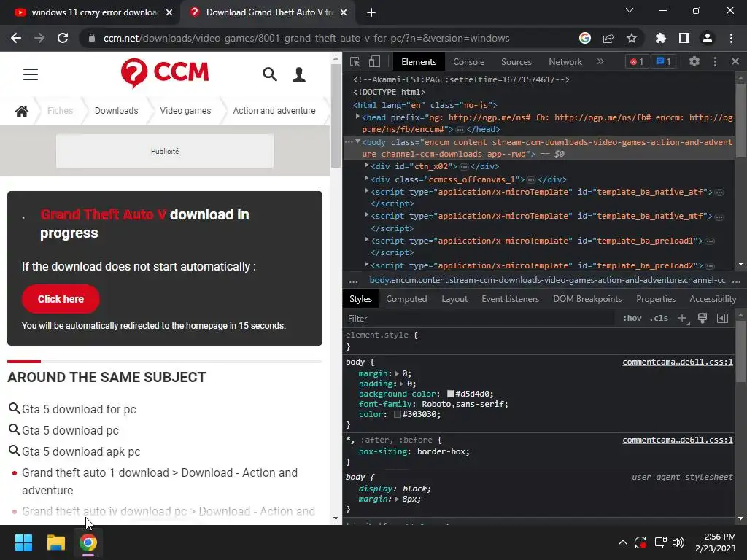747x560 pixels.
Task: Click the blue issues count badge
Action: [664, 61]
